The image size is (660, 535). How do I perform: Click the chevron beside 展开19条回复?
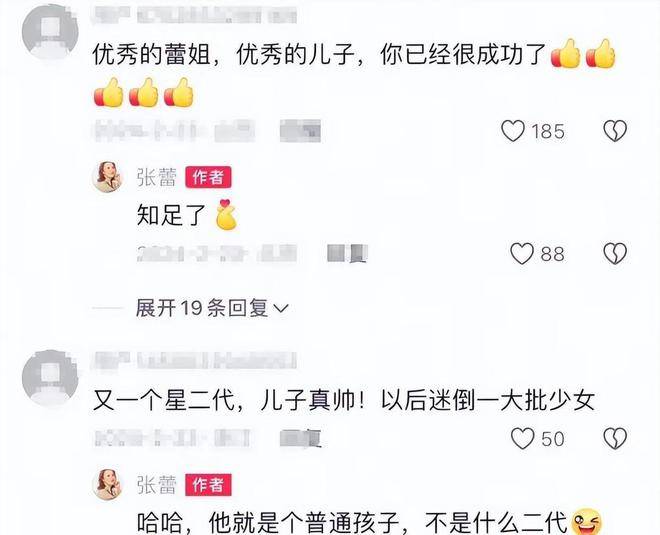coord(281,309)
